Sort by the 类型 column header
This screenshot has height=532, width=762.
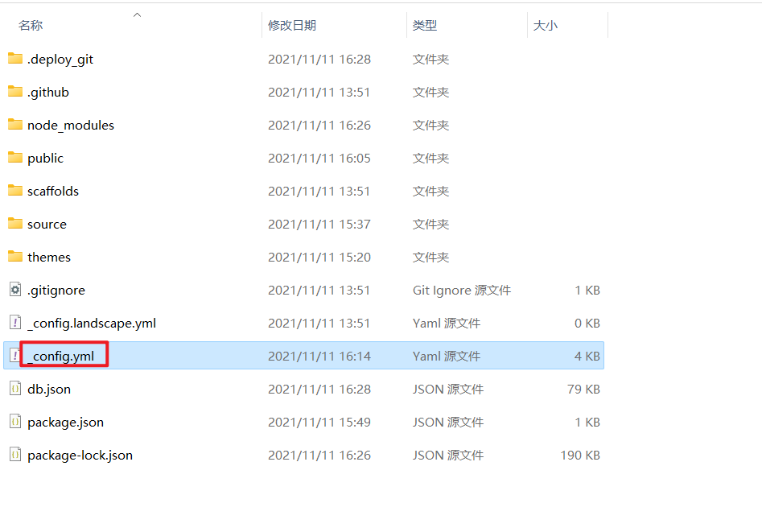click(425, 25)
